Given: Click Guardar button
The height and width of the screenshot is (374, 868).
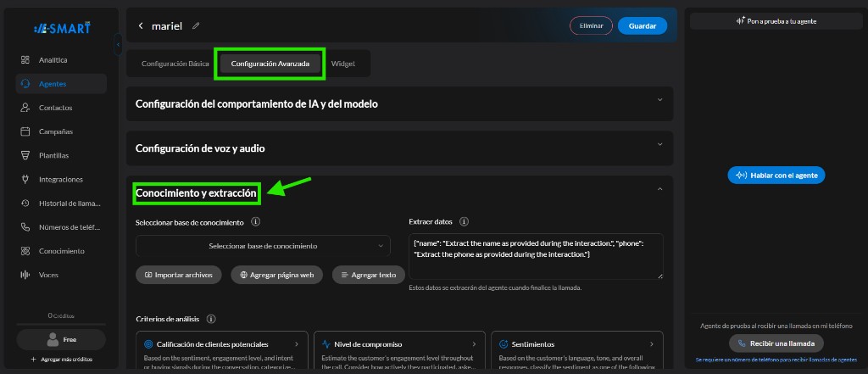Looking at the screenshot, I should (x=643, y=26).
